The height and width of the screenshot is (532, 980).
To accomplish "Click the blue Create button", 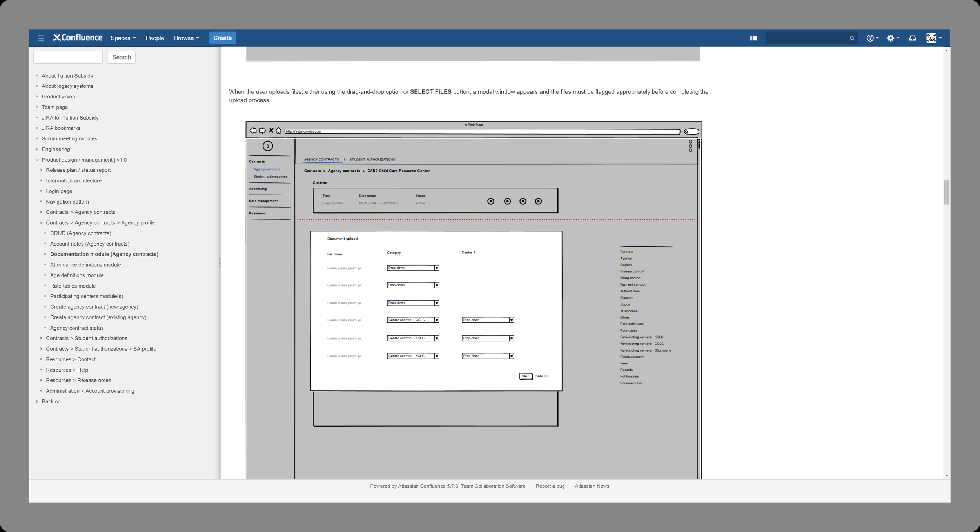I will [222, 38].
